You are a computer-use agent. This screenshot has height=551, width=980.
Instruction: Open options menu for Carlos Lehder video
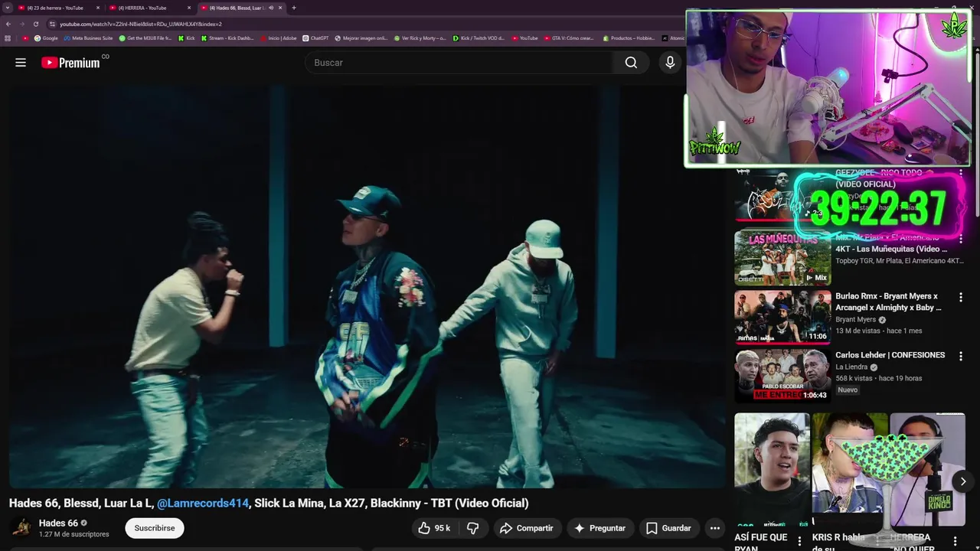961,356
